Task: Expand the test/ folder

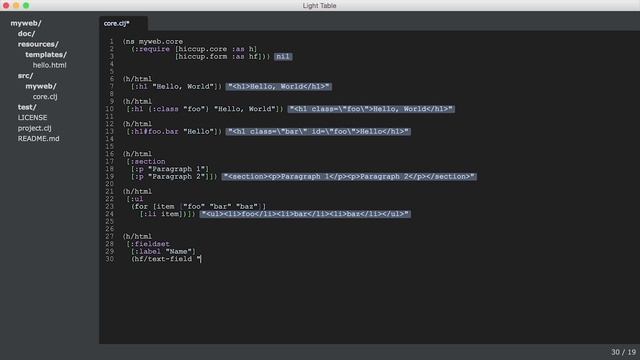Action: 27,107
